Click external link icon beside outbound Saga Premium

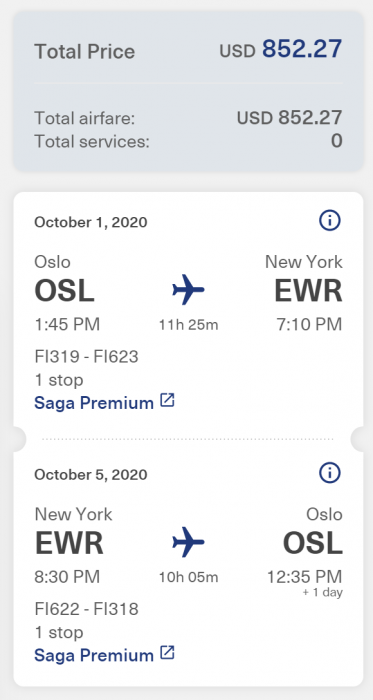167,400
